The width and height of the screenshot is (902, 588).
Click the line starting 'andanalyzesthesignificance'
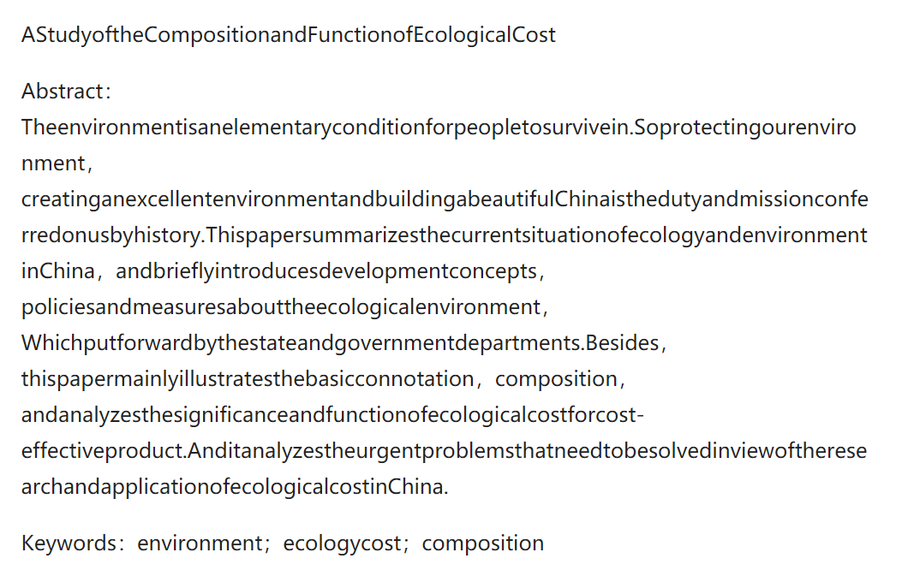pyautogui.click(x=332, y=415)
